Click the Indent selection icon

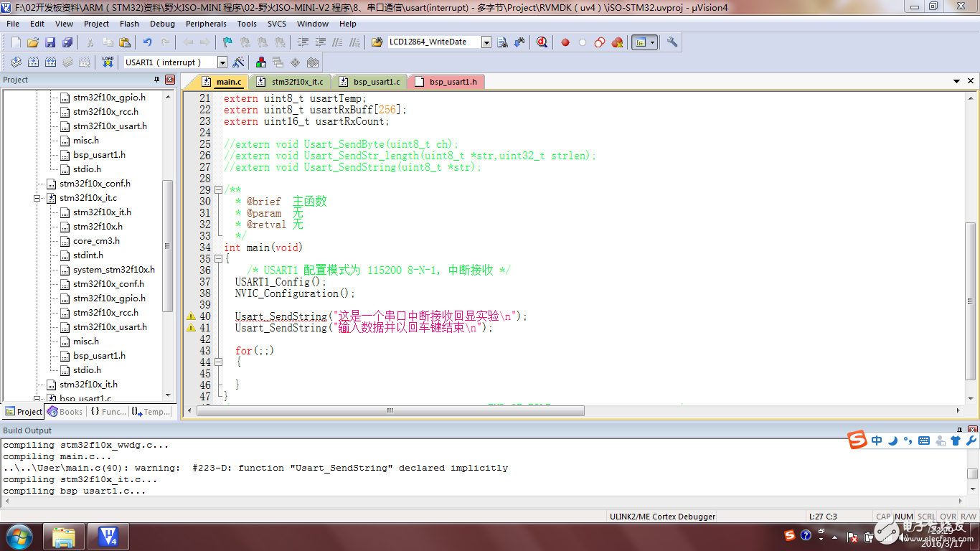[x=303, y=42]
